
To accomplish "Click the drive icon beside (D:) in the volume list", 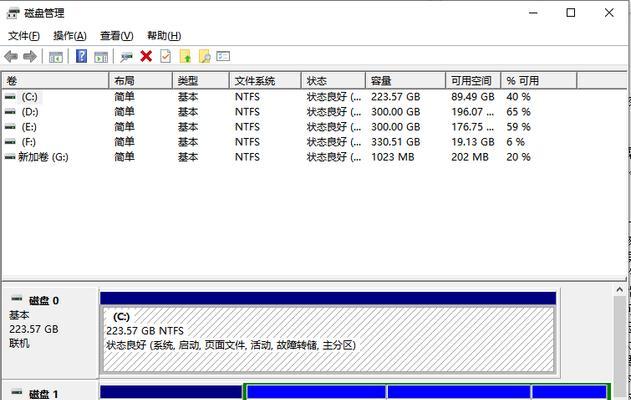I will (x=10, y=112).
